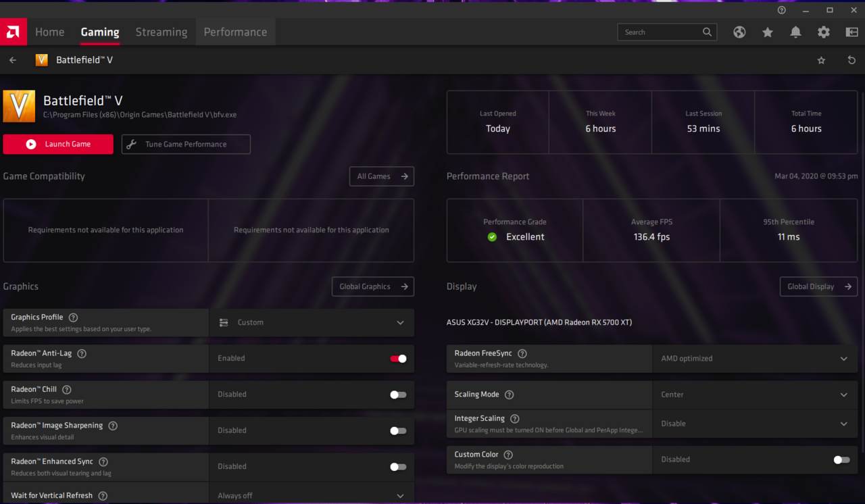
Task: Open the Integer Scaling Disable dropdown
Action: 755,424
